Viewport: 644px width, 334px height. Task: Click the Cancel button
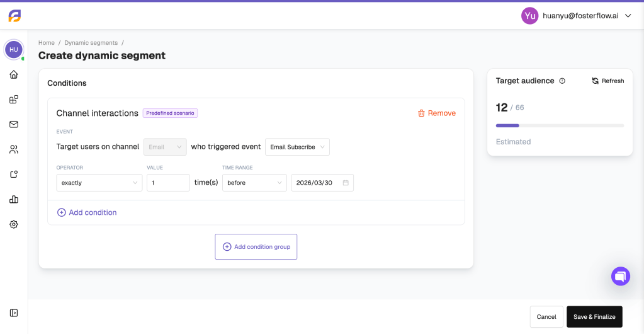(546, 317)
